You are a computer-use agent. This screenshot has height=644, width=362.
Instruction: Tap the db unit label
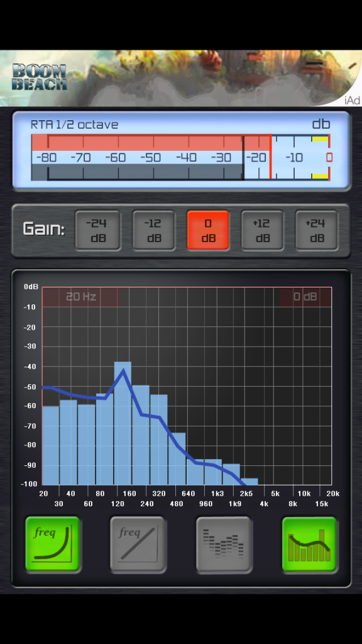tap(321, 125)
